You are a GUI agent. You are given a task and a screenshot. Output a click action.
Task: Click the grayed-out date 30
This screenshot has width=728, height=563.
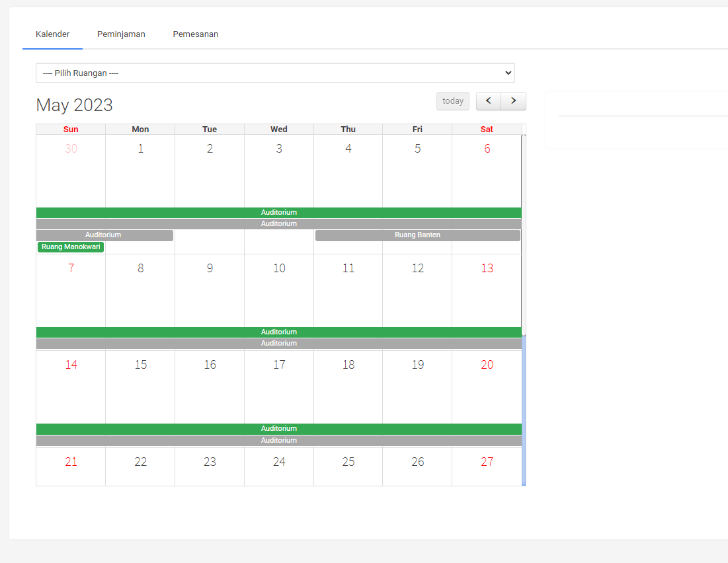coord(71,149)
